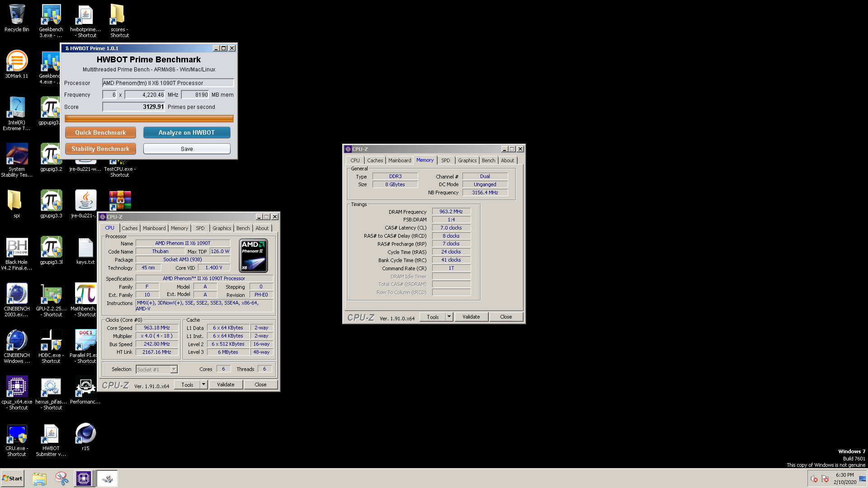Start the Quick Benchmark
Image resolution: width=868 pixels, height=488 pixels.
[100, 132]
